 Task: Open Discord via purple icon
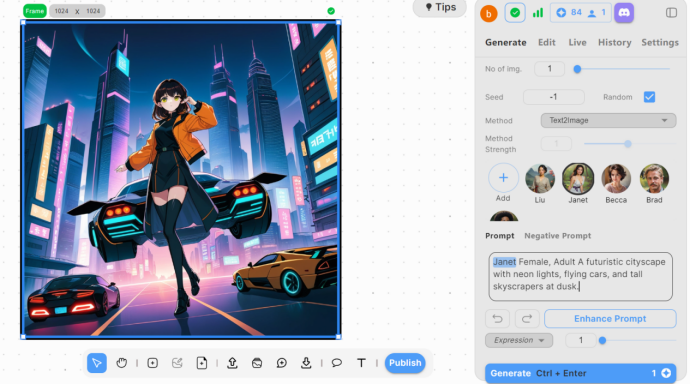[x=624, y=13]
